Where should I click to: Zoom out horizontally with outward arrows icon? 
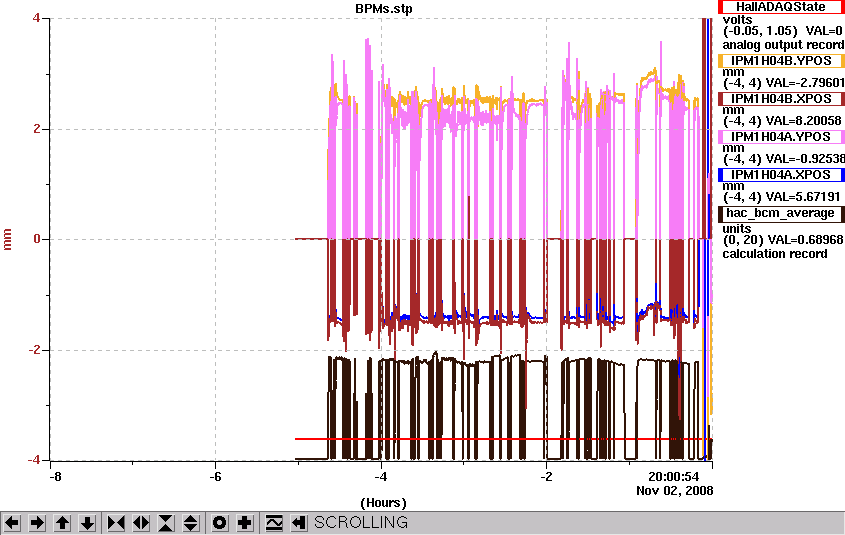click(x=141, y=523)
